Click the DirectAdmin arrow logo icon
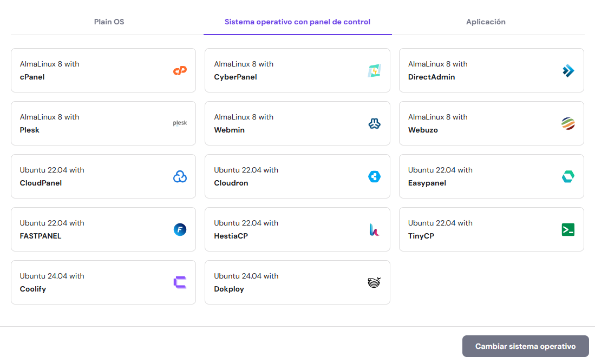This screenshot has height=364, width=595. click(568, 70)
